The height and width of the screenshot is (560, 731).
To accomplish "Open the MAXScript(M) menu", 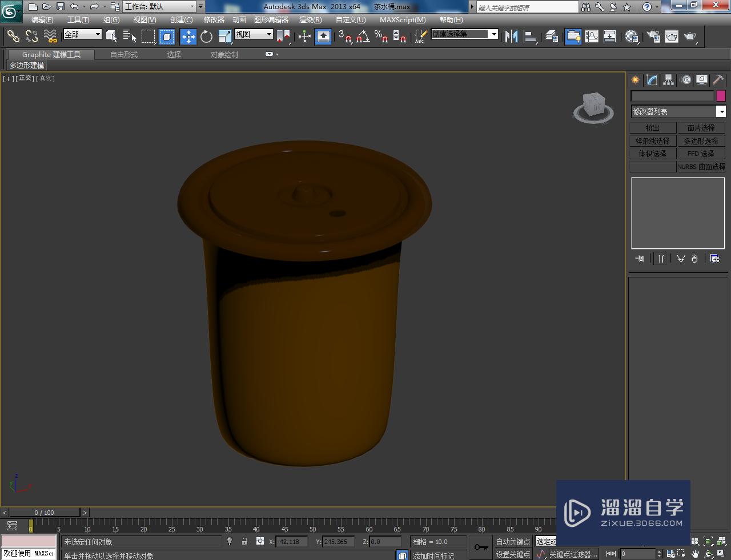I will (x=403, y=19).
